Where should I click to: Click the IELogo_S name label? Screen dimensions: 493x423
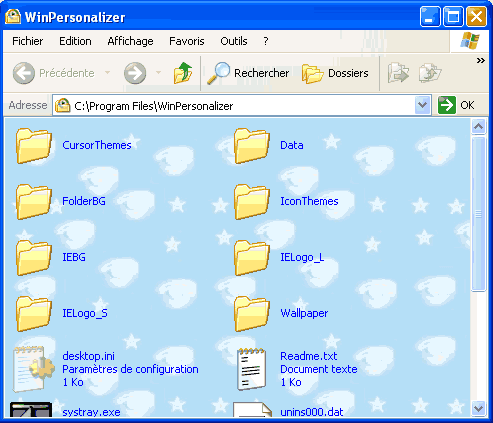point(85,313)
